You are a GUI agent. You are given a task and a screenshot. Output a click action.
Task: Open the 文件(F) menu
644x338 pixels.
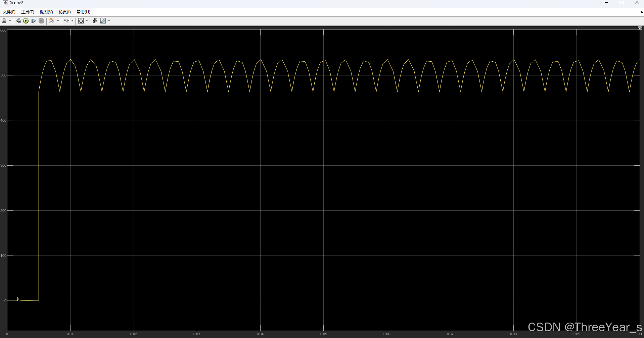[x=9, y=12]
